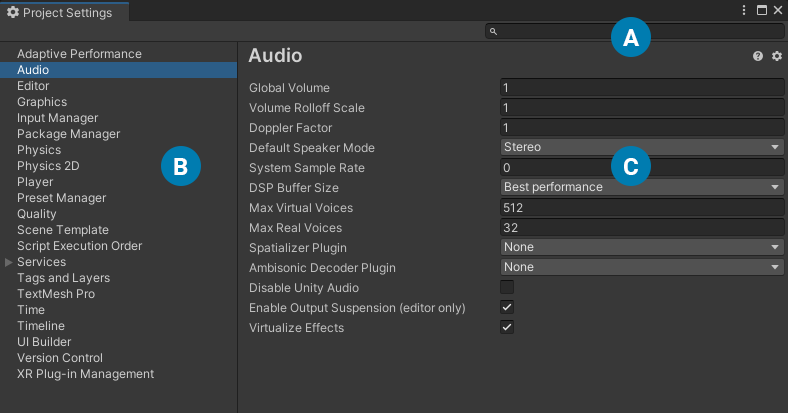
Task: Click the Audio settings gear icon
Action: click(777, 57)
